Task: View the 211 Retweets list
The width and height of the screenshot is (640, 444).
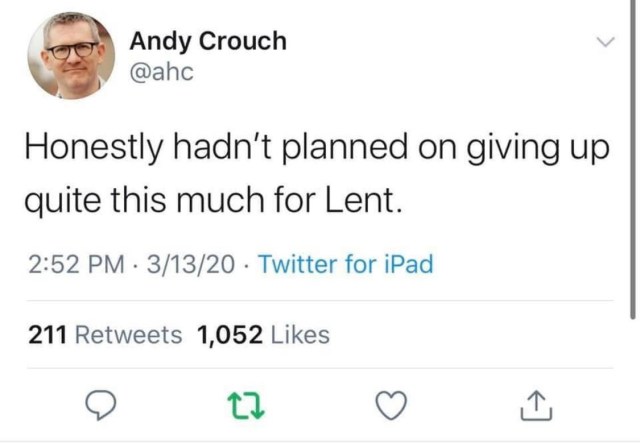Action: [x=105, y=335]
